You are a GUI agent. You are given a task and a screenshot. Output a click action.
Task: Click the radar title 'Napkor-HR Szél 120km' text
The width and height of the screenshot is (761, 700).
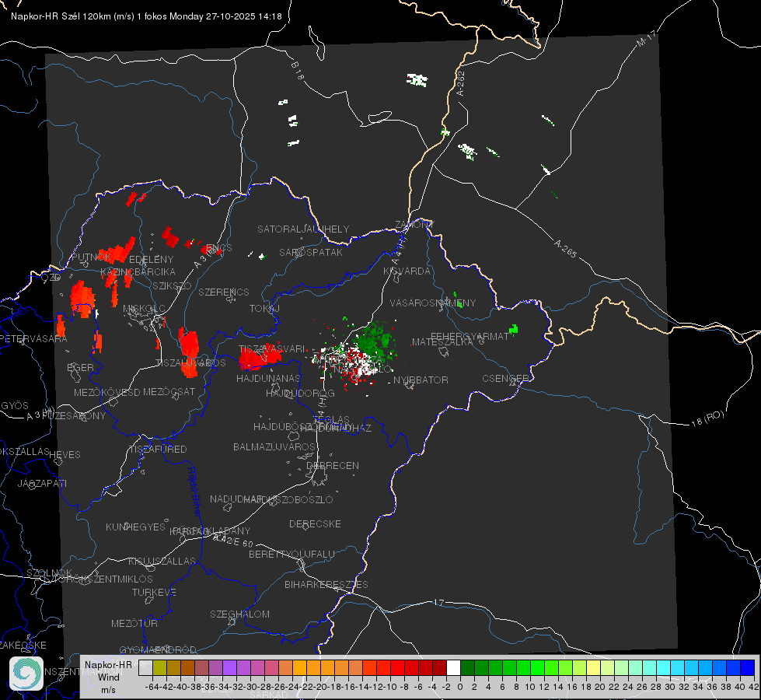[61, 16]
